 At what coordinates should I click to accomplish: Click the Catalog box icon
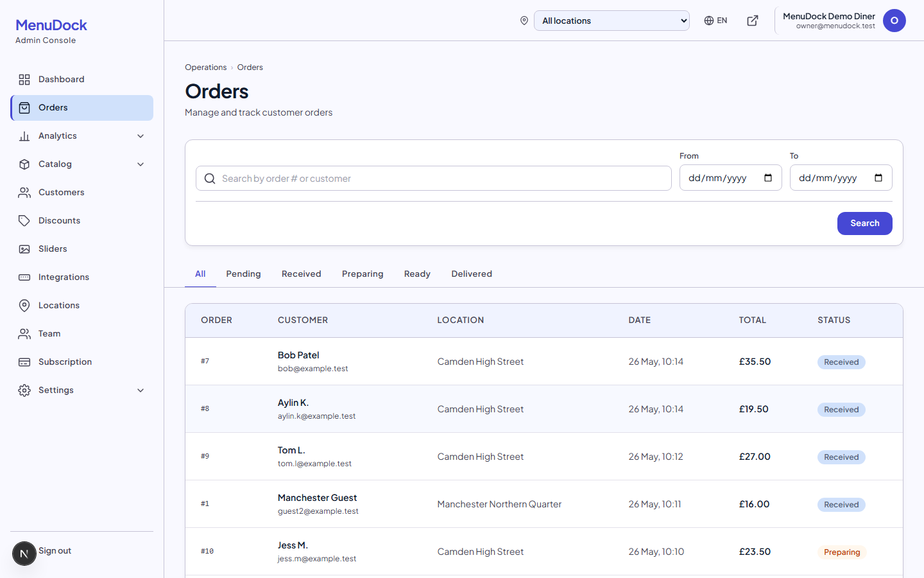click(x=24, y=164)
